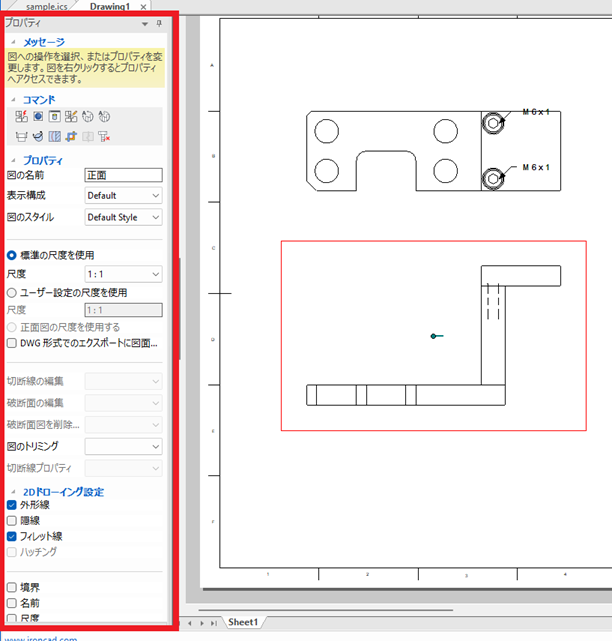The height and width of the screenshot is (641, 612).
Task: Open the 尺度 1:1 scale dropdown
Action: 123,274
